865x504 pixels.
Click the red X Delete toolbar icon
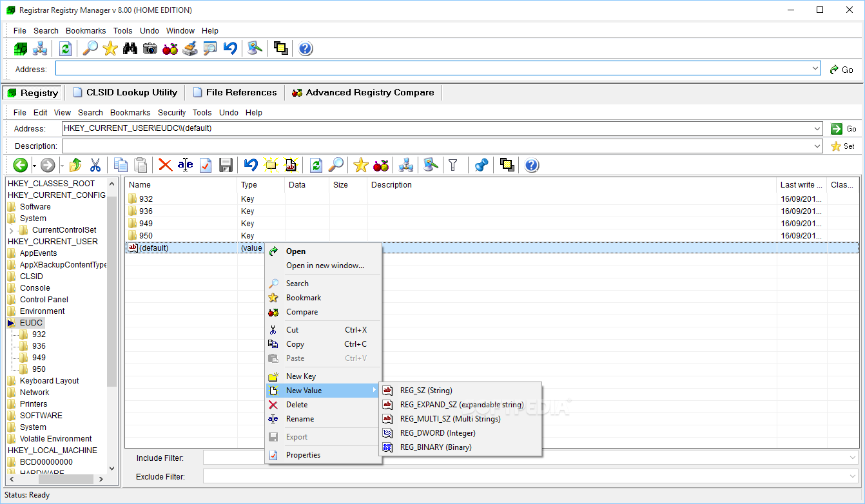[166, 165]
